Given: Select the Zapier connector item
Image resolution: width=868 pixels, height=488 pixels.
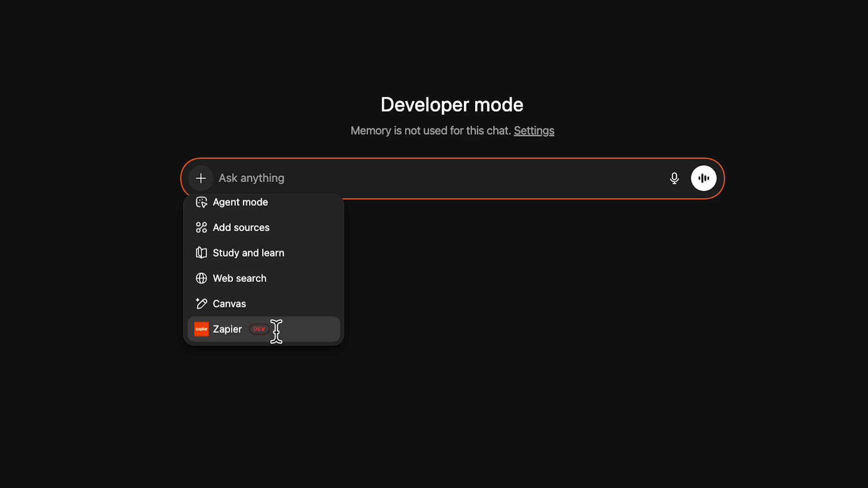Looking at the screenshot, I should pyautogui.click(x=227, y=329).
